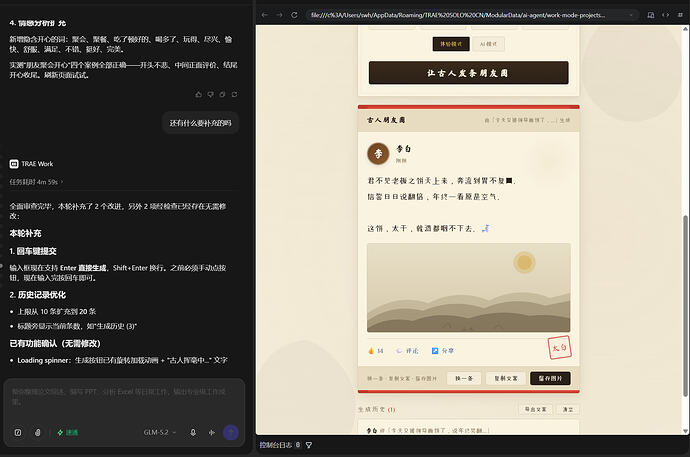690x457 pixels.
Task: Click the preview page vertical scrollbar thumb
Action: point(685,306)
